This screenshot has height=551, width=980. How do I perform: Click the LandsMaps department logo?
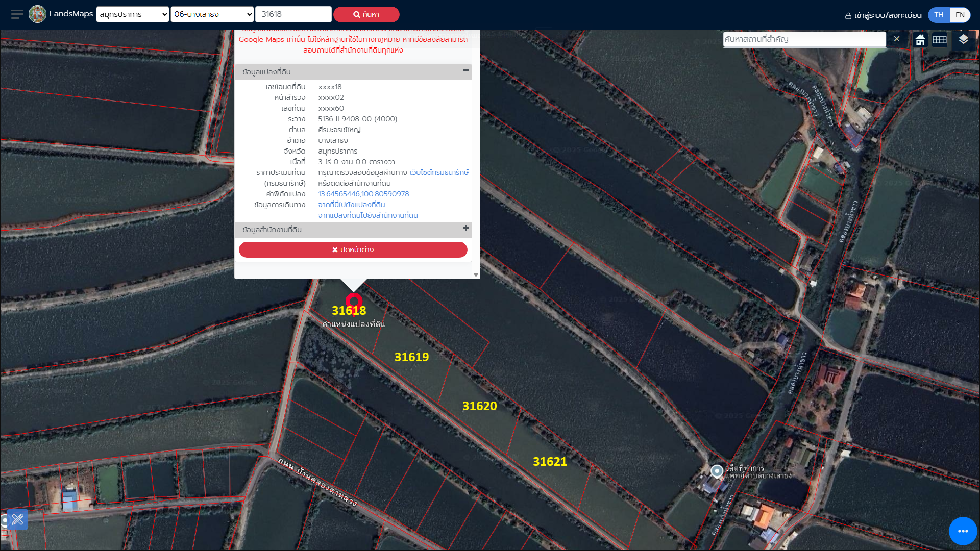[x=37, y=14]
